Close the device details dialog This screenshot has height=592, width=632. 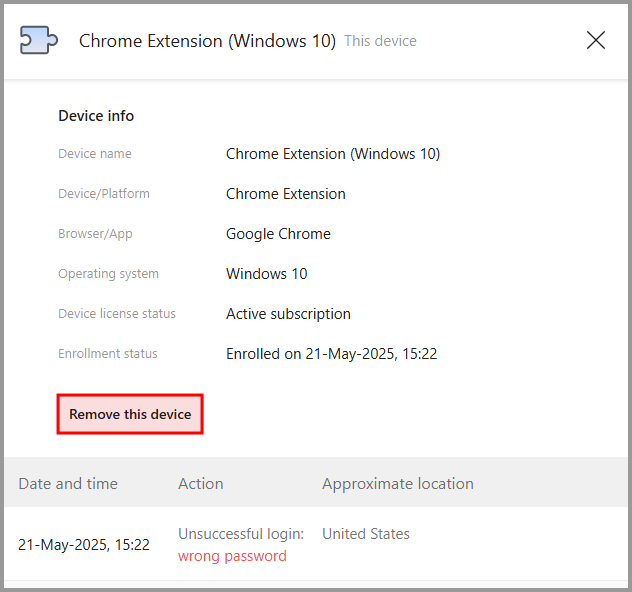click(596, 40)
